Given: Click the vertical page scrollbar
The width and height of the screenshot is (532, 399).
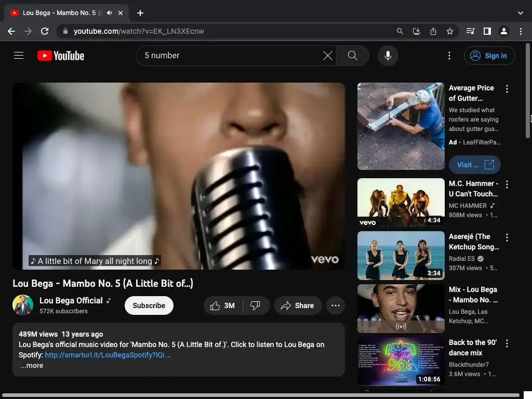Looking at the screenshot, I should click(x=528, y=91).
